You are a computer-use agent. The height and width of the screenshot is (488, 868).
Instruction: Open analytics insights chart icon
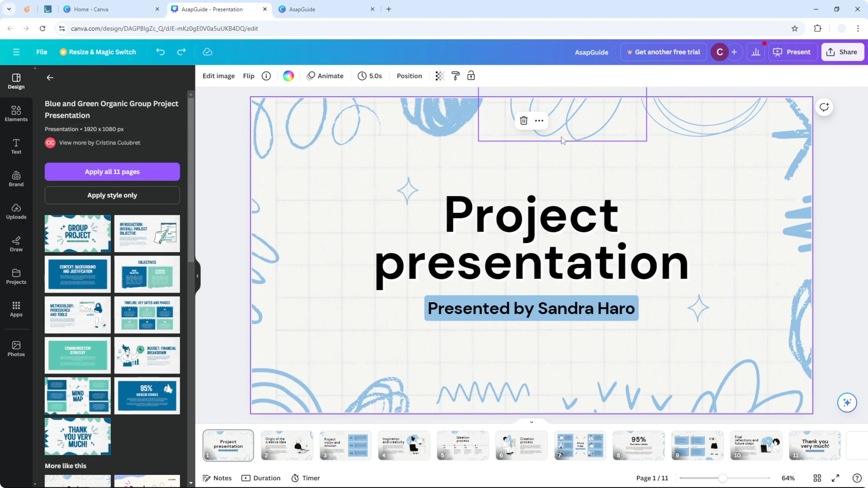tap(756, 52)
